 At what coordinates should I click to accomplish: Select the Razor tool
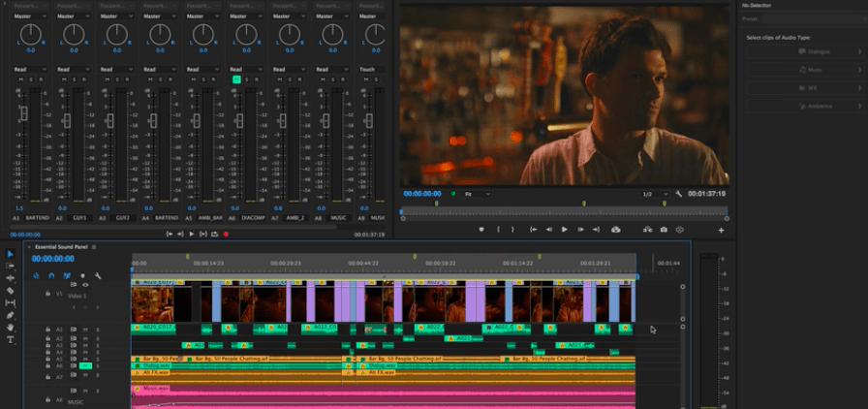point(11,291)
